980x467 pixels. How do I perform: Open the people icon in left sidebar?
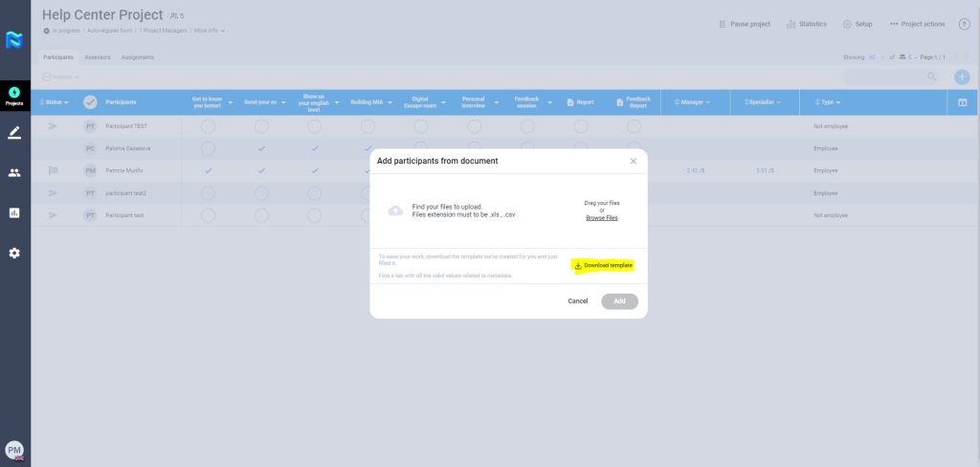coord(14,173)
